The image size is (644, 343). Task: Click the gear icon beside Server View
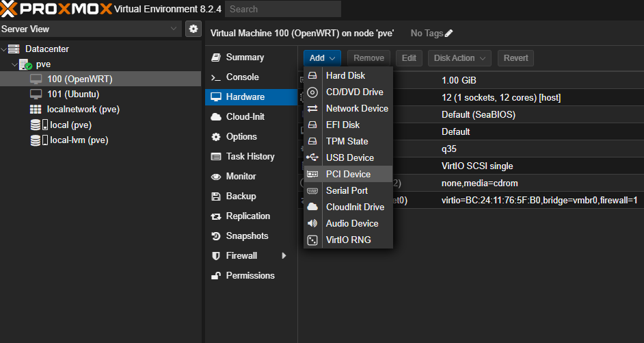coord(193,29)
